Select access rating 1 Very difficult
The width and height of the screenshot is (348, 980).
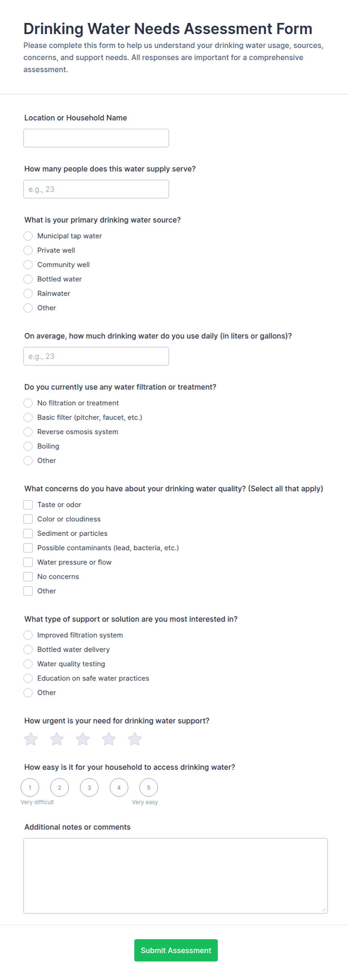pyautogui.click(x=30, y=788)
